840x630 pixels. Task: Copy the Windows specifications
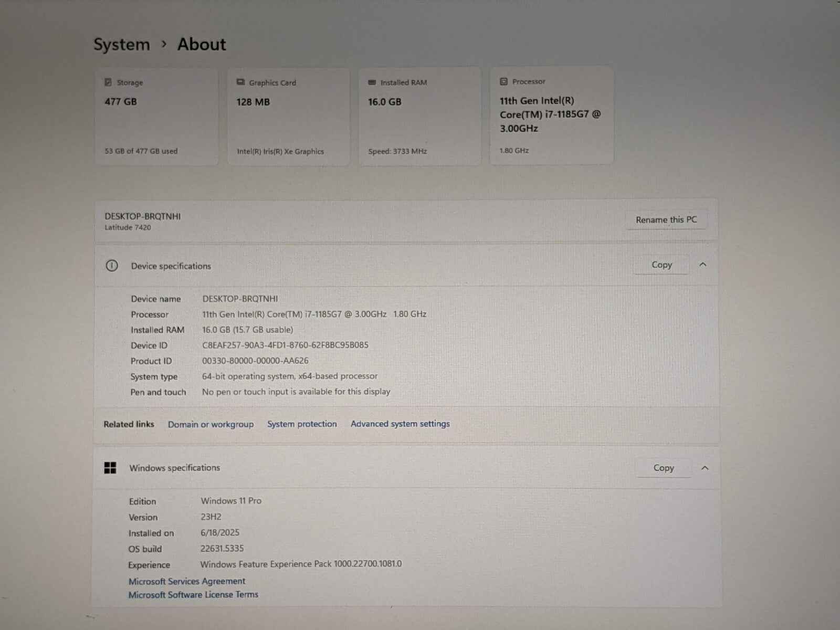click(x=663, y=468)
